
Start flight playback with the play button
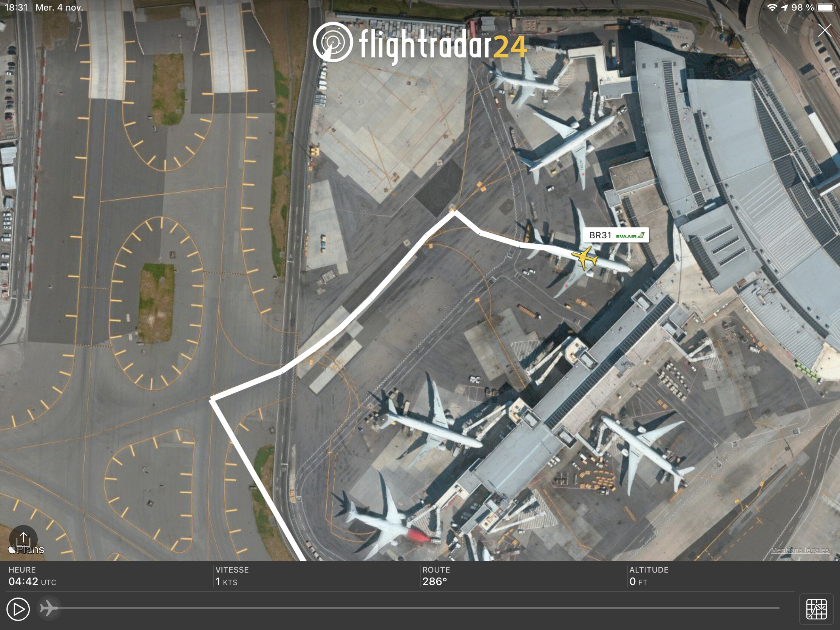point(18,609)
